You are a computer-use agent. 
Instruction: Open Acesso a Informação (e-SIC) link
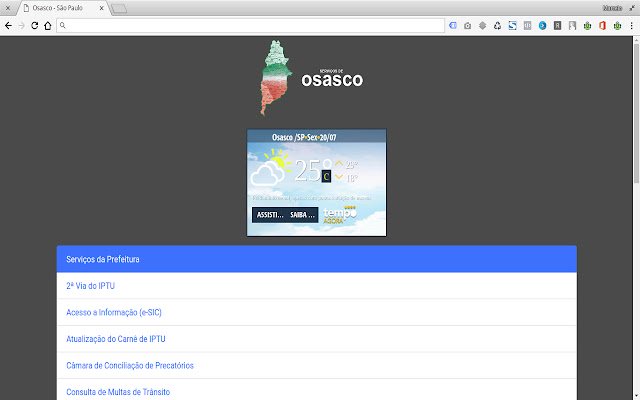[114, 312]
